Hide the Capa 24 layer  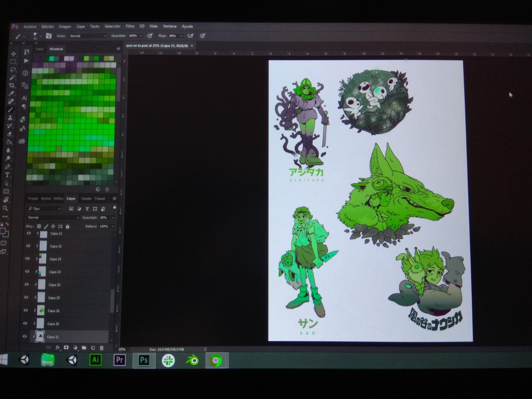(x=27, y=271)
